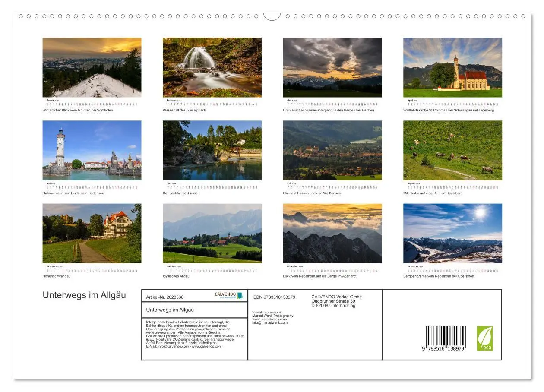Click the April calendar day strip
The image size is (544, 392).
(x=452, y=104)
